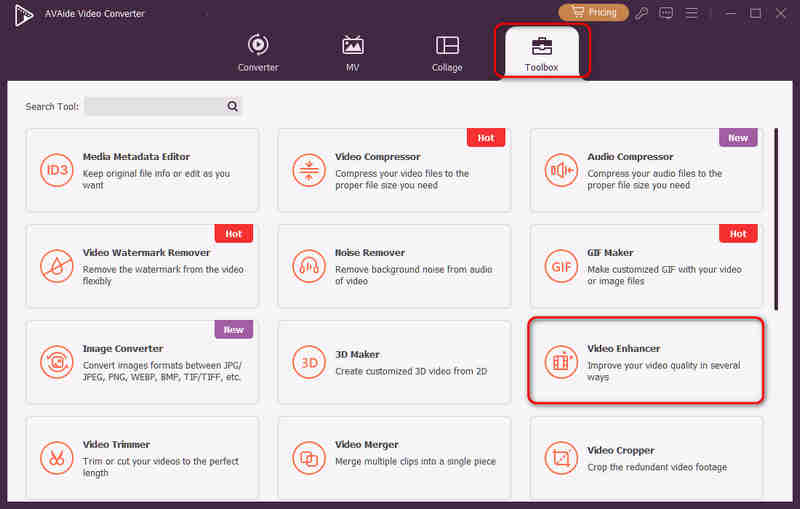The image size is (800, 509).
Task: Click the Hot badge on Video Watermark Remover
Action: click(x=234, y=234)
